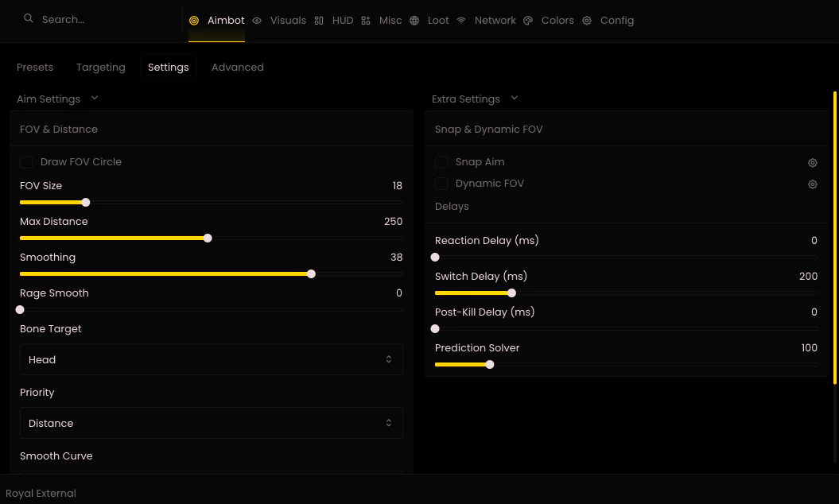Click the magnifier search icon
Viewport: 839px width, 504px height.
[29, 19]
